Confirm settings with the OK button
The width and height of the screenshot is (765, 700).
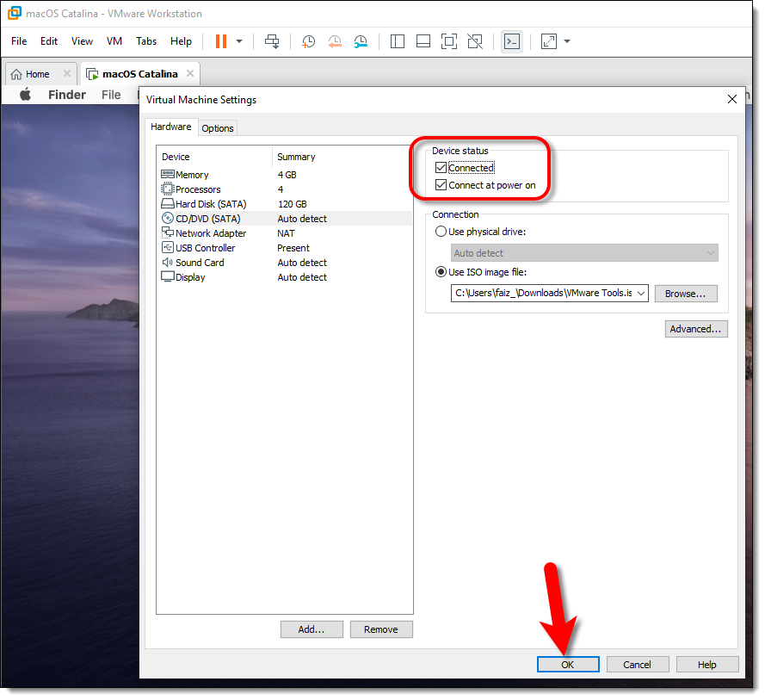pos(568,665)
